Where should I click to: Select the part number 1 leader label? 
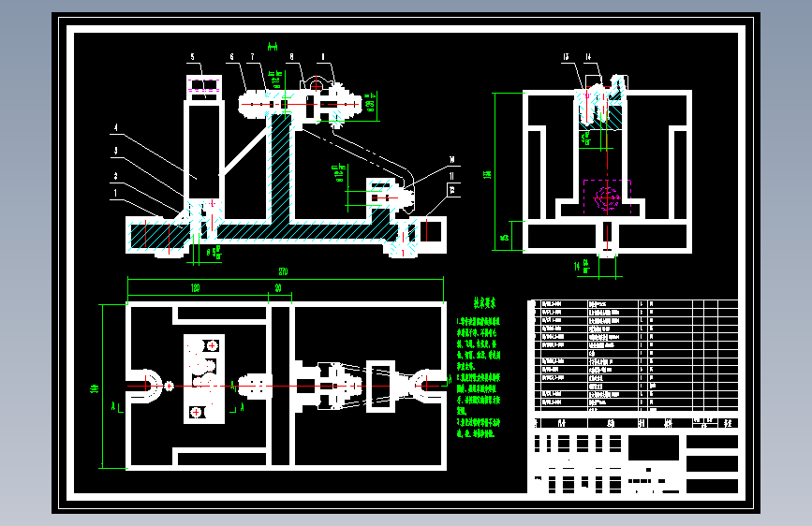(x=115, y=193)
